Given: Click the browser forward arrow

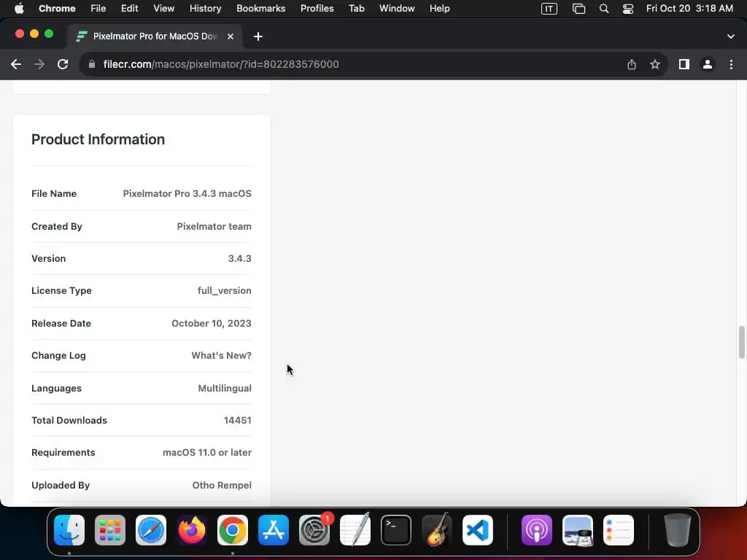Looking at the screenshot, I should (x=39, y=64).
